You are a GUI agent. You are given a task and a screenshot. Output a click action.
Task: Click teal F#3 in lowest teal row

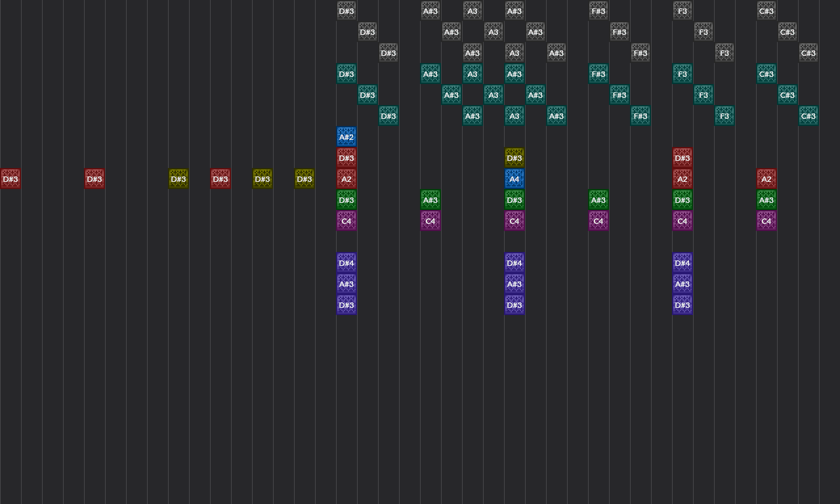(640, 115)
